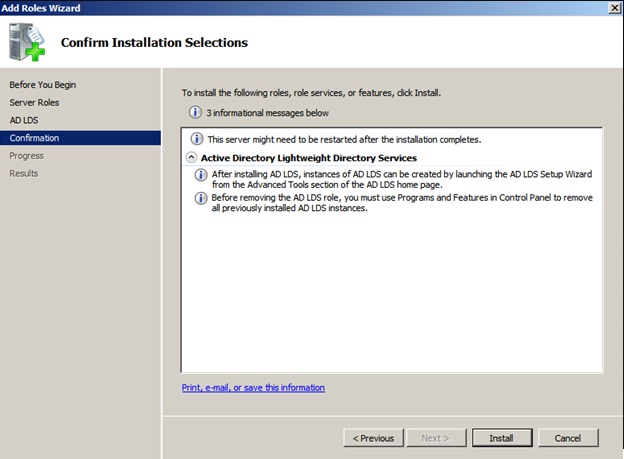Click 'Confirm Installation Selections' title text
The image size is (624, 459).
[x=154, y=42]
